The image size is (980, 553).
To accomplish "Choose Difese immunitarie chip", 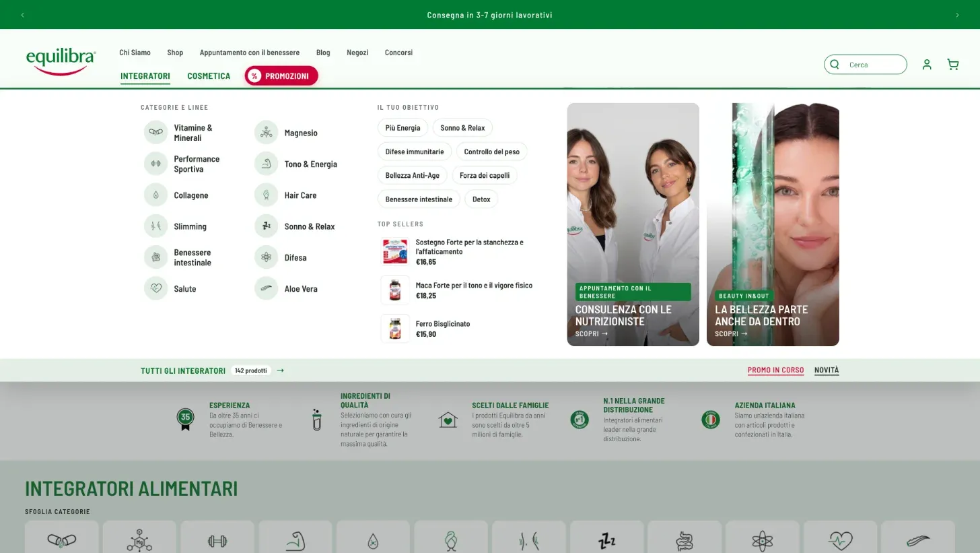I will (x=415, y=152).
